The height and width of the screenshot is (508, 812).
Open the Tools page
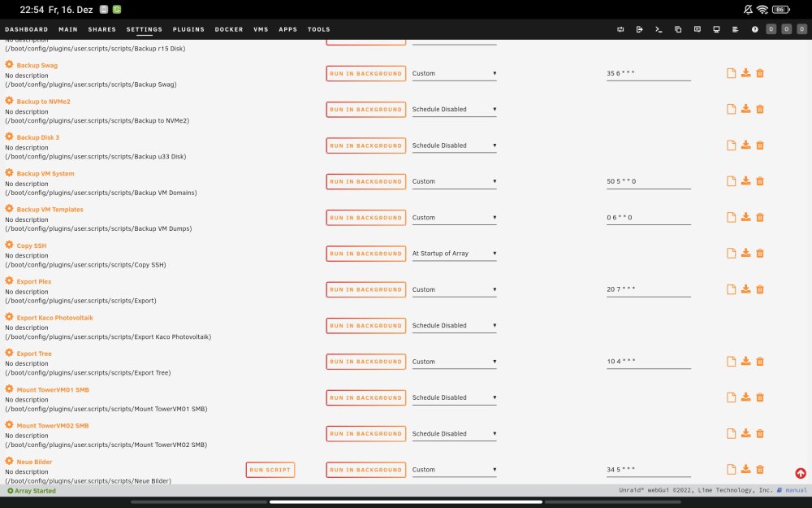click(x=318, y=29)
